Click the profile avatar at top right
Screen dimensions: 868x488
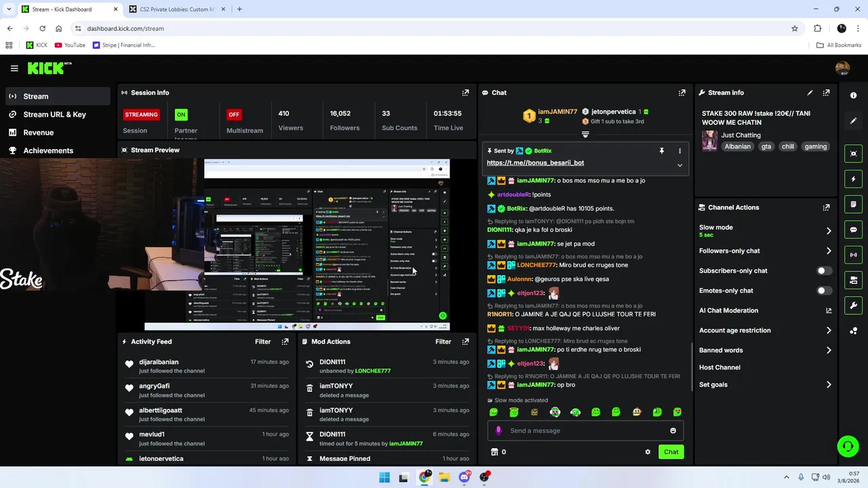coord(842,68)
